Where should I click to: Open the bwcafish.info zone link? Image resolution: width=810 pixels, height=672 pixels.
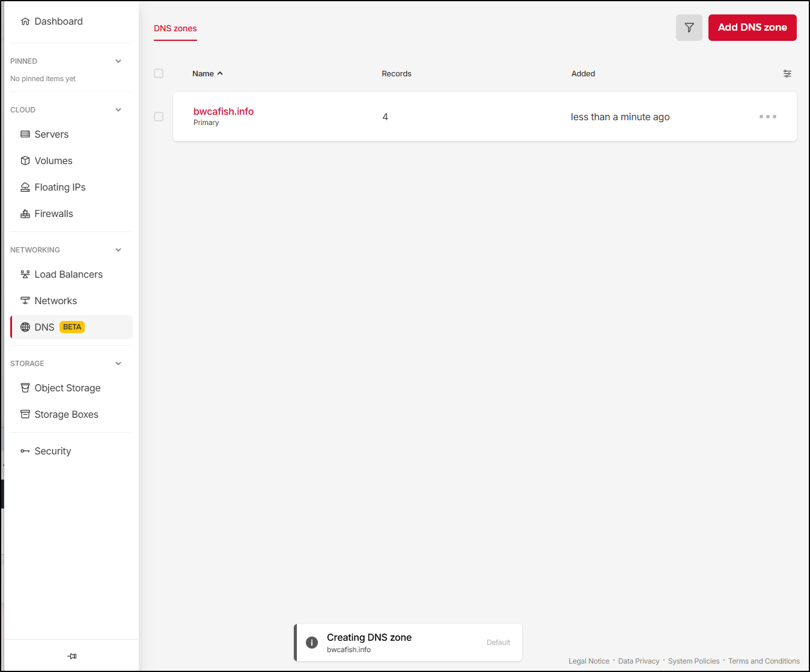click(224, 111)
